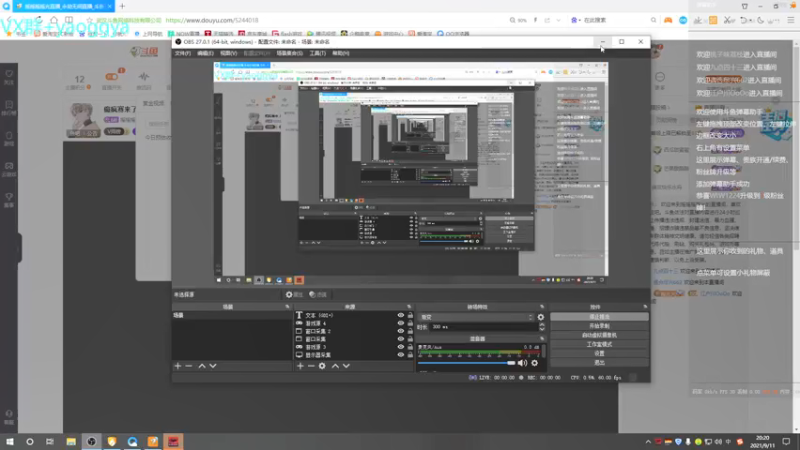Open Scene Collection menu in OBS

289,53
